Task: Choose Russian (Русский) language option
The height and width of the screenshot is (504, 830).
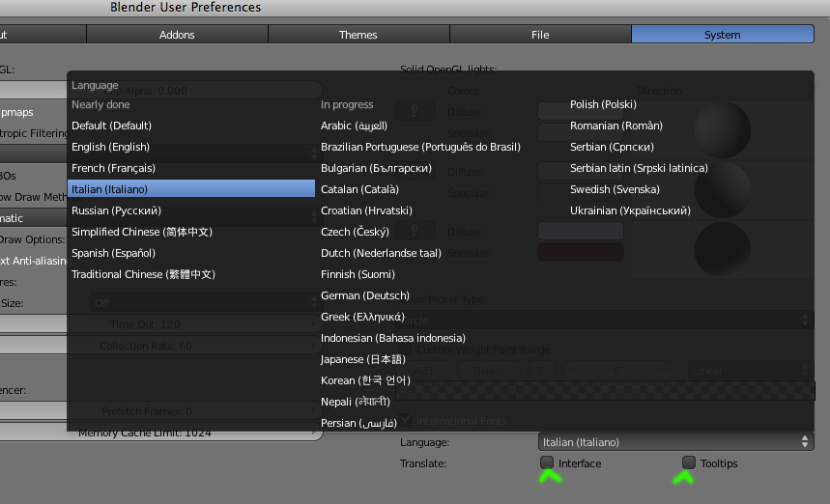Action: pyautogui.click(x=116, y=210)
